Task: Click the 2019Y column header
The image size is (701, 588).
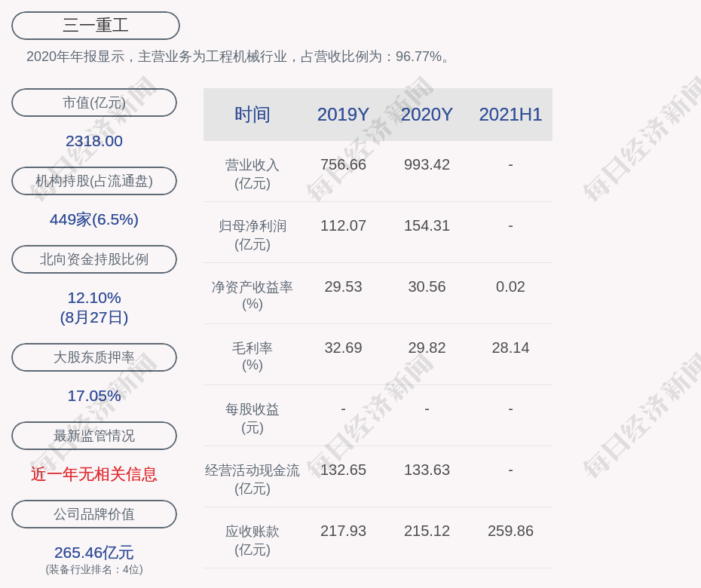Action: click(343, 115)
